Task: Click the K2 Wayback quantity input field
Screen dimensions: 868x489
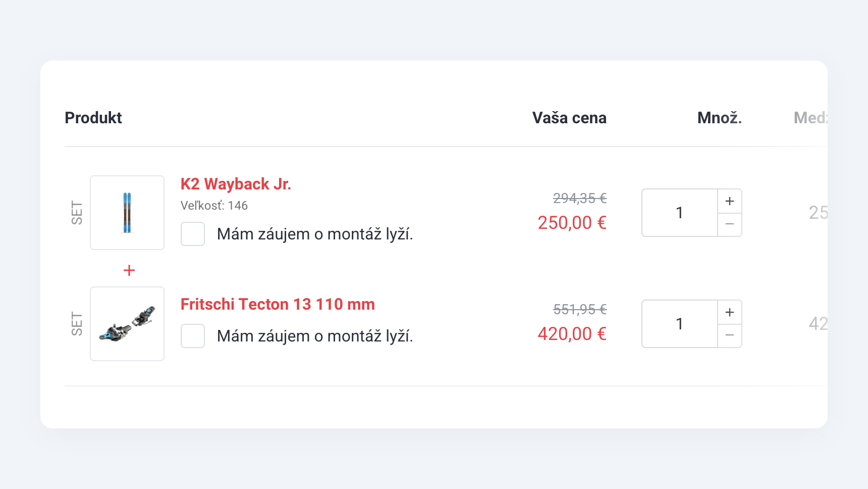Action: point(679,213)
